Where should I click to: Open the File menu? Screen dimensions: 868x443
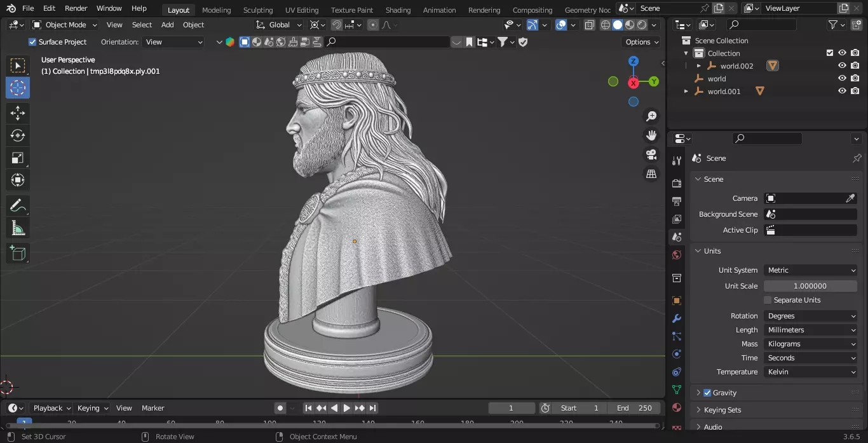[x=28, y=8]
